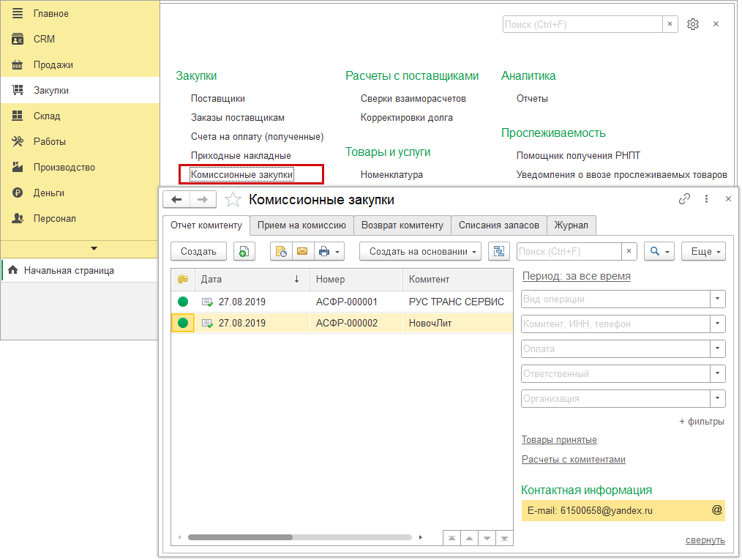The width and height of the screenshot is (742, 560).
Task: Focus the top Поиск (Ctrl+F) field
Action: (x=582, y=24)
